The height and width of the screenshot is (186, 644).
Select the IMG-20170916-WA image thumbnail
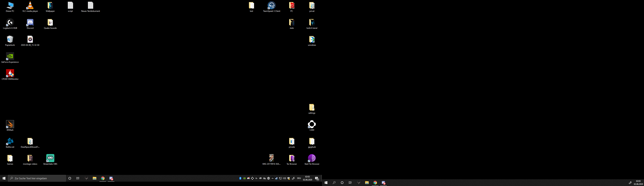pos(272,160)
